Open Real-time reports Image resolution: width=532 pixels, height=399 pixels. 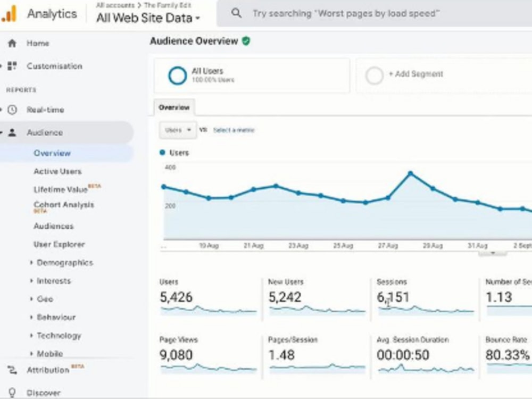pos(45,110)
